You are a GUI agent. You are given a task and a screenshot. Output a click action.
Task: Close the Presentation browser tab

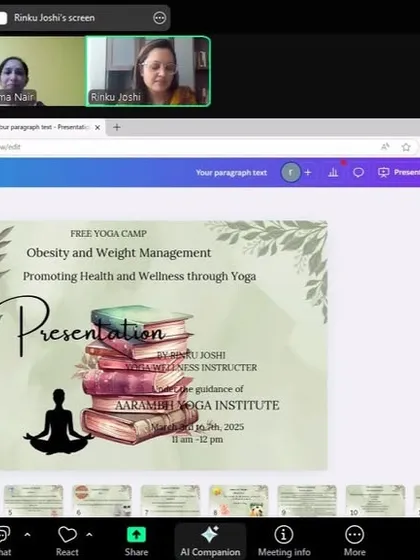click(x=97, y=128)
